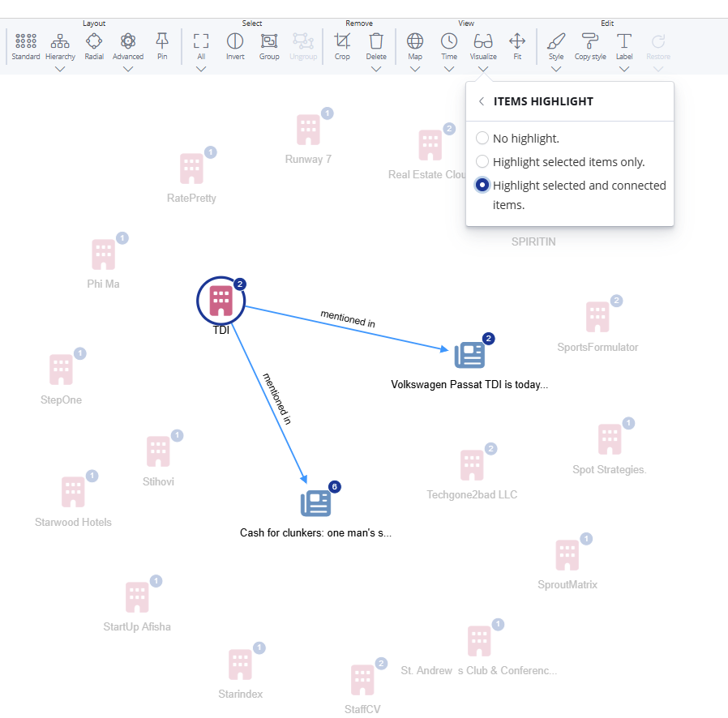This screenshot has width=728, height=718.
Task: Select the No highlight option
Action: coord(482,138)
